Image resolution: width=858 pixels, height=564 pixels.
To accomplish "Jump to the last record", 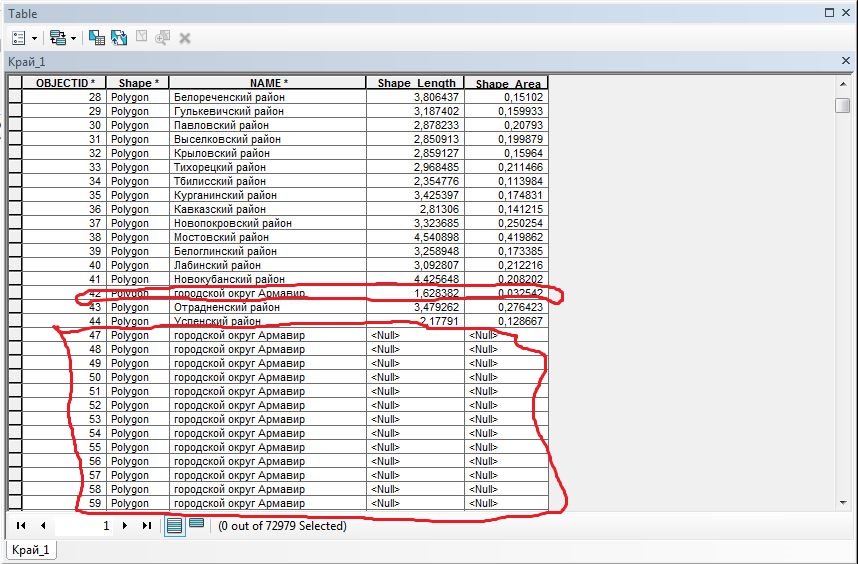I will [147, 525].
